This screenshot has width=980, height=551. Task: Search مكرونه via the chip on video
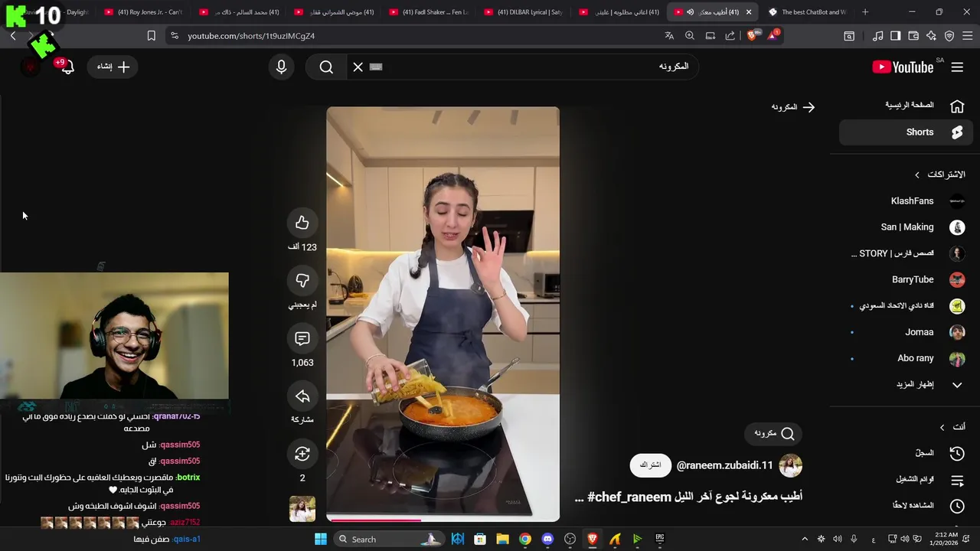[x=773, y=434]
